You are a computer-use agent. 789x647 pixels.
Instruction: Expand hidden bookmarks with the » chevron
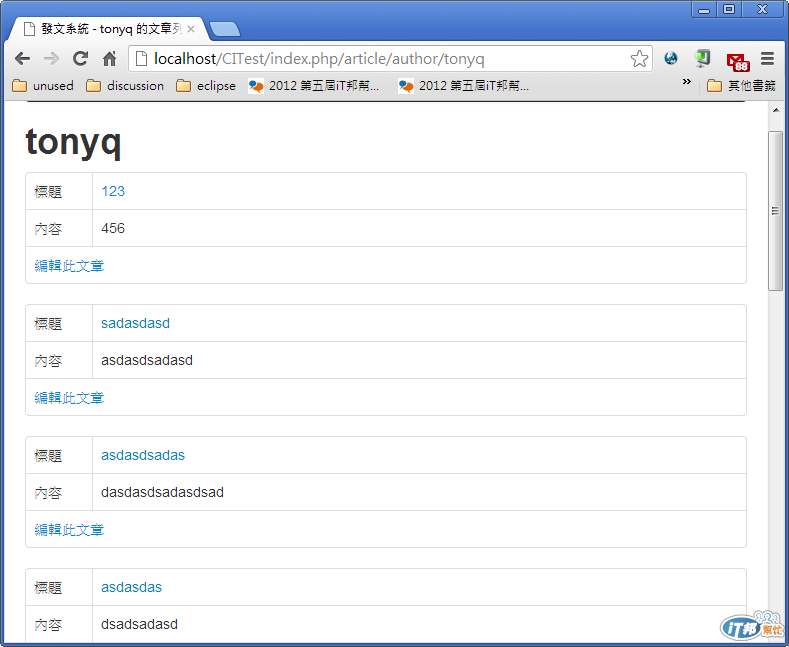click(686, 82)
